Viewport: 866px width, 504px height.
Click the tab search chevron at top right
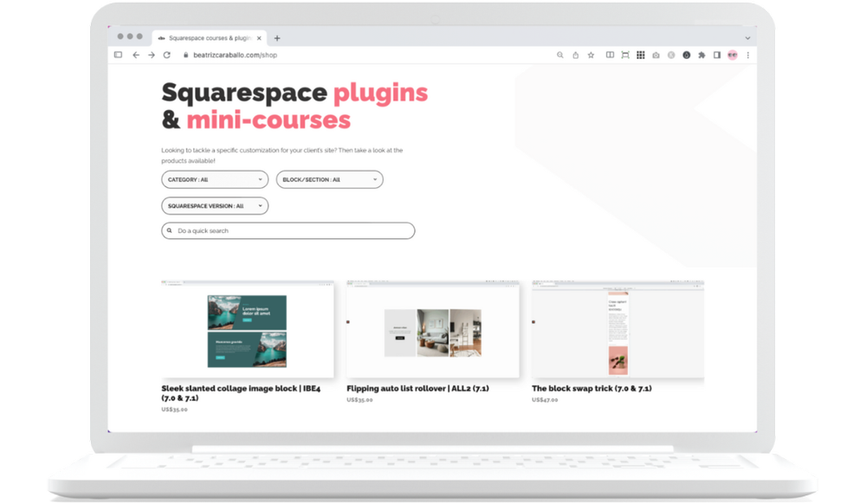[748, 38]
